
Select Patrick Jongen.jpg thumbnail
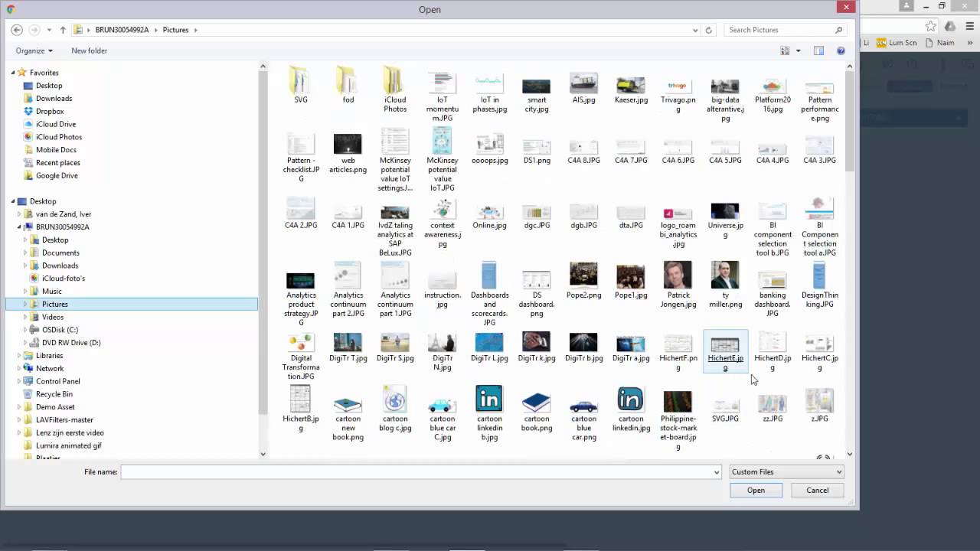click(678, 276)
